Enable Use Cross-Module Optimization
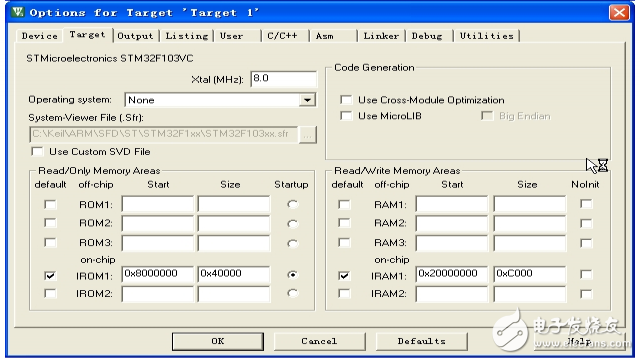The height and width of the screenshot is (360, 640). point(346,100)
